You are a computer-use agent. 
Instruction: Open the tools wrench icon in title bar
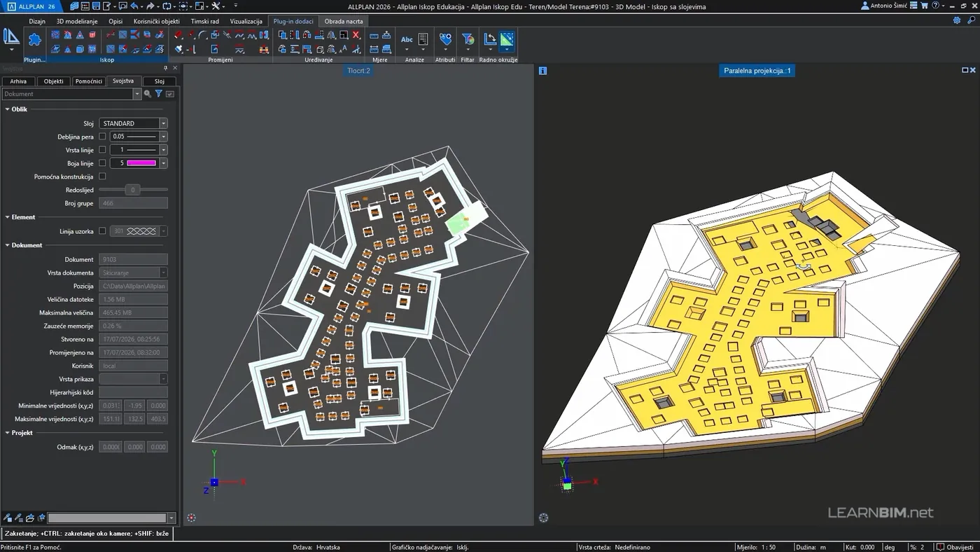216,6
